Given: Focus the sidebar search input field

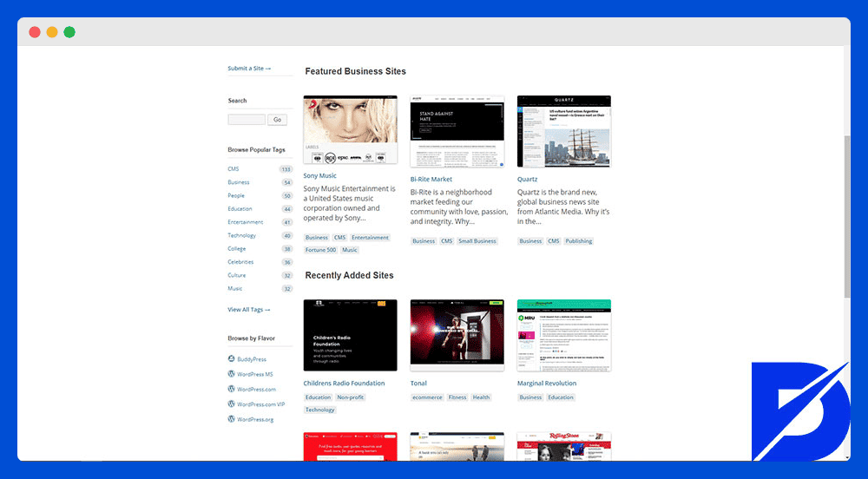Looking at the screenshot, I should [x=247, y=120].
